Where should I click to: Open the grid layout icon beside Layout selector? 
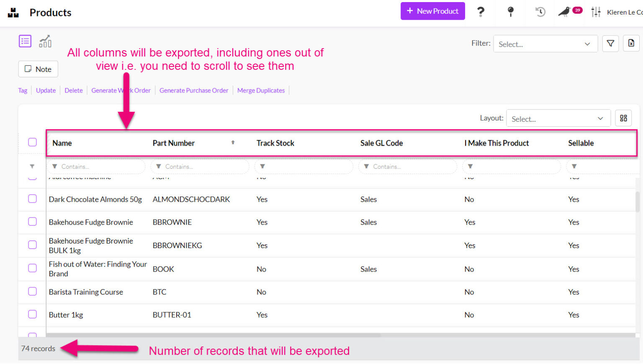coord(623,118)
